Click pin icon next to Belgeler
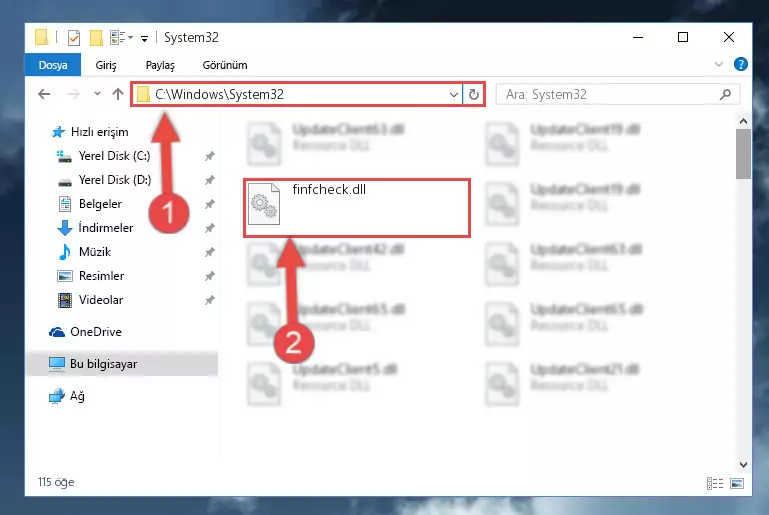The width and height of the screenshot is (769, 515). pos(209,204)
